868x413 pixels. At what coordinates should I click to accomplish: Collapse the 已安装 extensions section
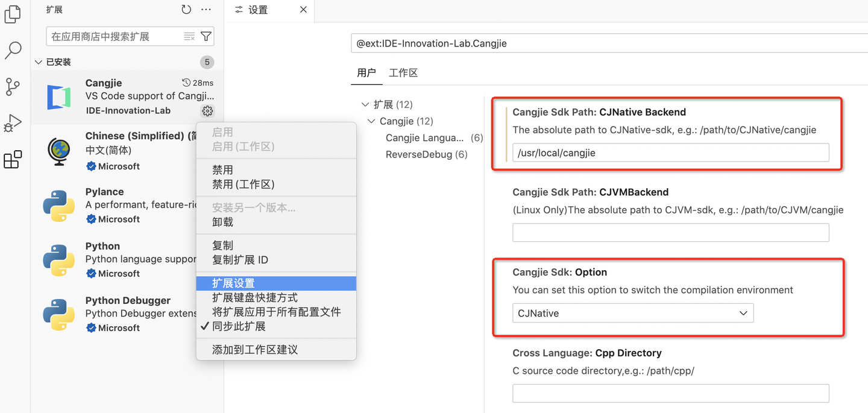click(39, 62)
